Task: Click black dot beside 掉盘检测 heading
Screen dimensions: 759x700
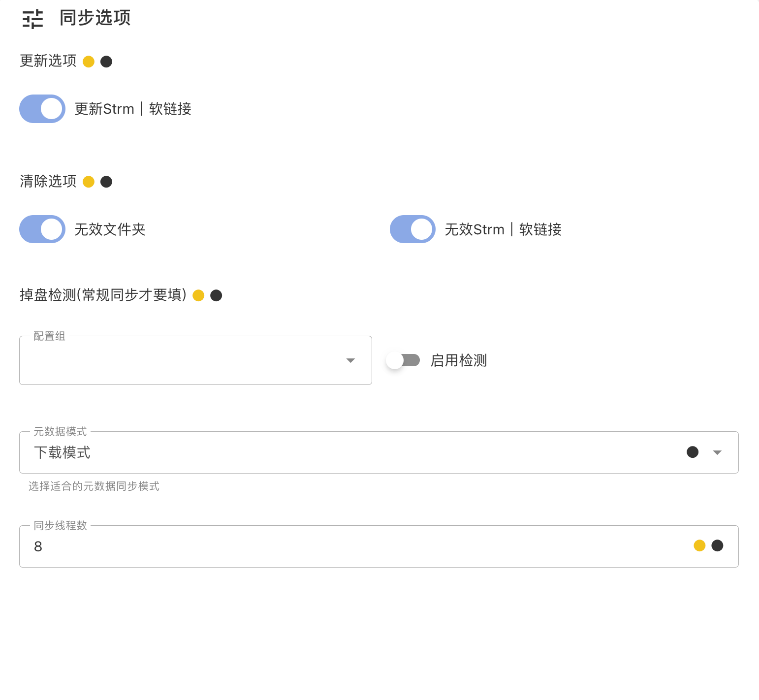Action: coord(216,295)
